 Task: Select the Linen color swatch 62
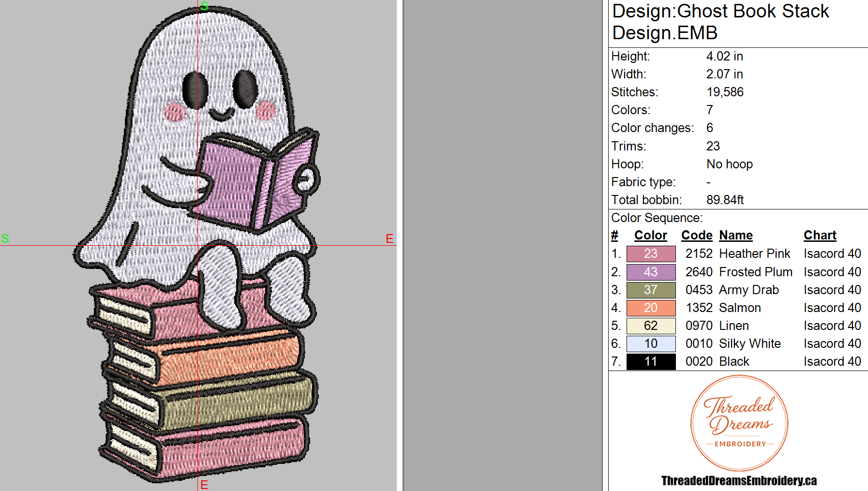coord(651,326)
